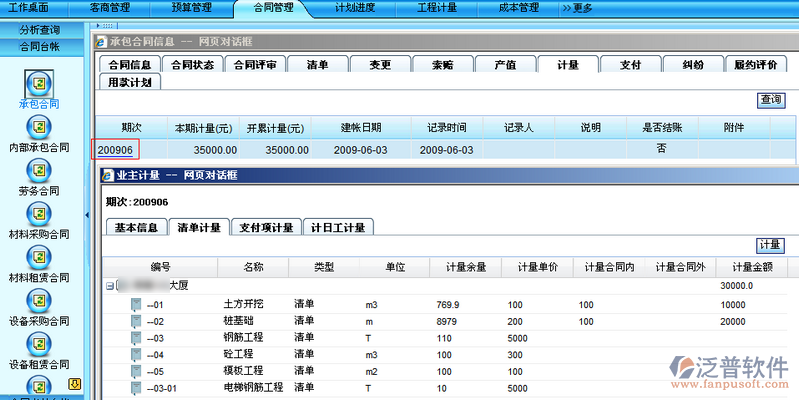Click the 查询 button
Image resolution: width=799 pixels, height=400 pixels.
pyautogui.click(x=771, y=100)
